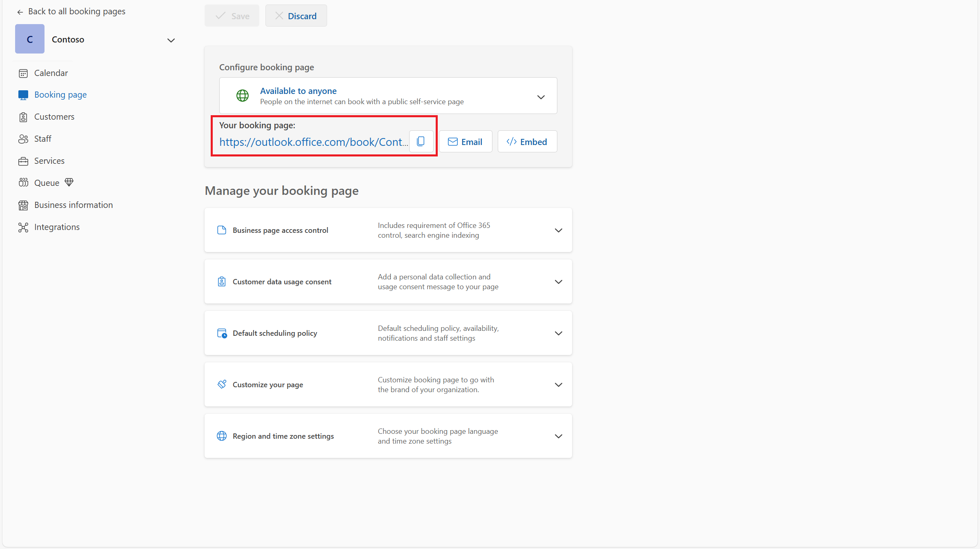980x549 pixels.
Task: Select Booking page in the navigation menu
Action: (x=60, y=94)
